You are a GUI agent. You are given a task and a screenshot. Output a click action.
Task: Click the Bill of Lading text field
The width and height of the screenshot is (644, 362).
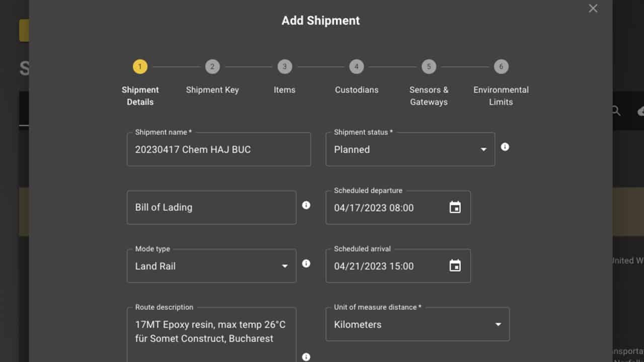[x=211, y=207]
